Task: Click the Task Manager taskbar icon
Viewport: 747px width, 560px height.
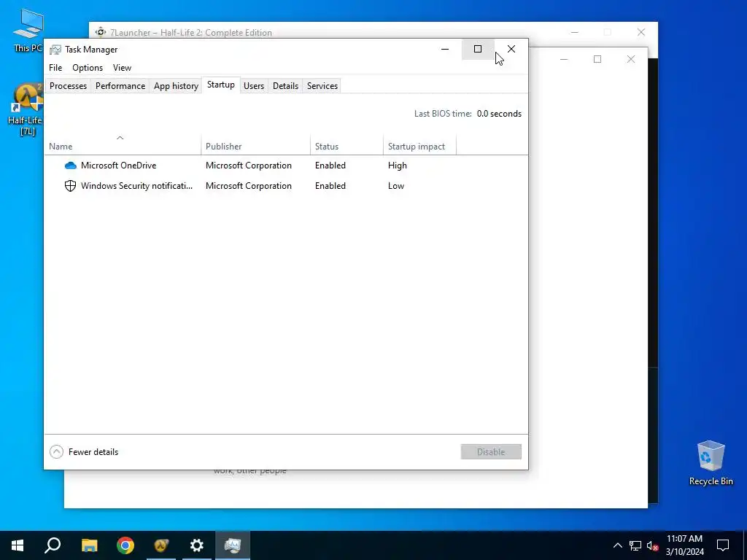Action: 233,545
